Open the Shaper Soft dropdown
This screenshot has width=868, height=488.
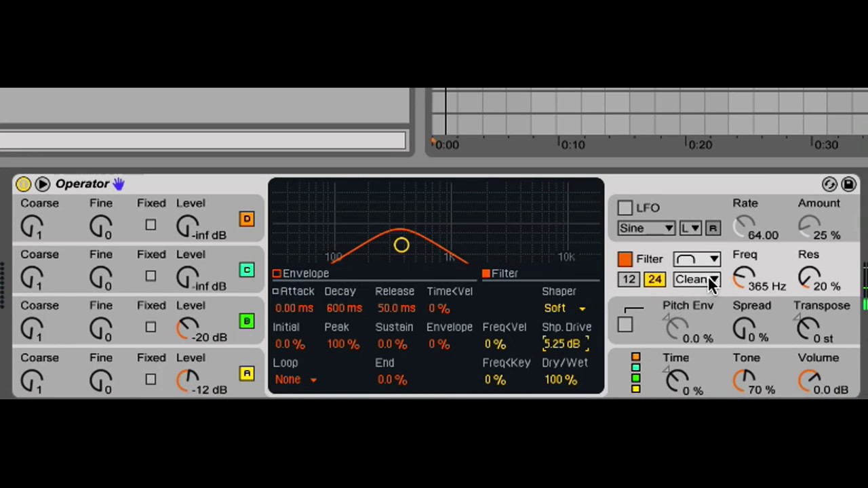pyautogui.click(x=565, y=308)
